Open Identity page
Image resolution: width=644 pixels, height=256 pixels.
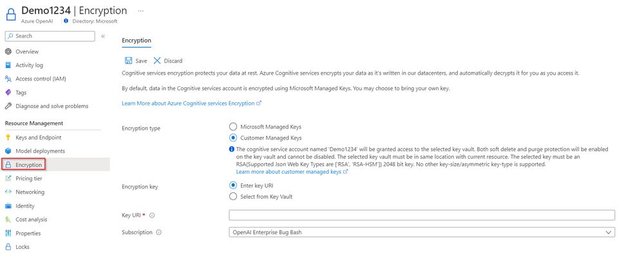tap(25, 206)
